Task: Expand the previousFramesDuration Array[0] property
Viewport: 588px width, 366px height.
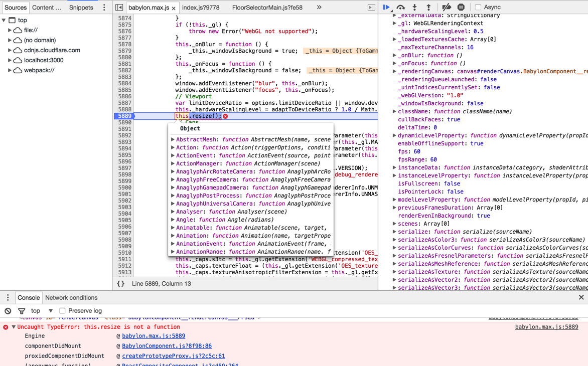Action: point(394,208)
